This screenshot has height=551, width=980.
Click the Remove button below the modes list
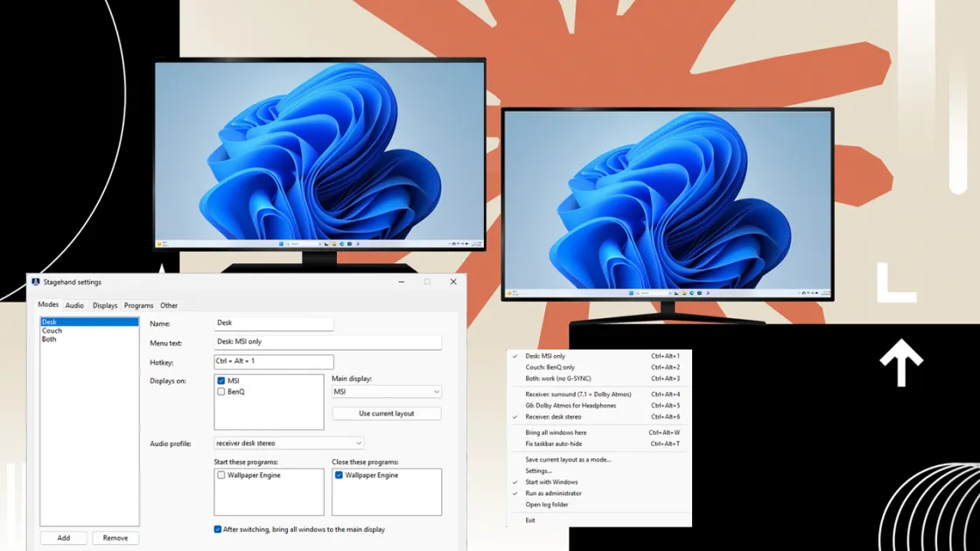click(115, 538)
